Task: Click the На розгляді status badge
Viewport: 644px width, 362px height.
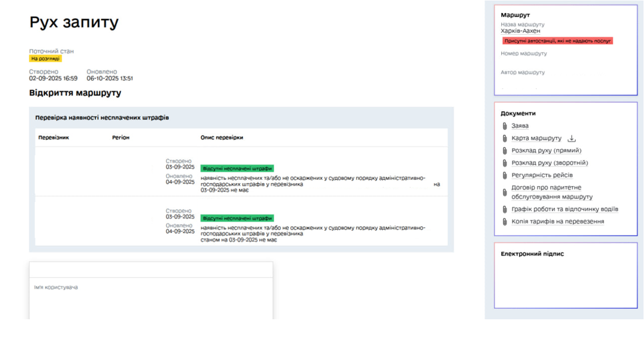Action: pyautogui.click(x=45, y=59)
